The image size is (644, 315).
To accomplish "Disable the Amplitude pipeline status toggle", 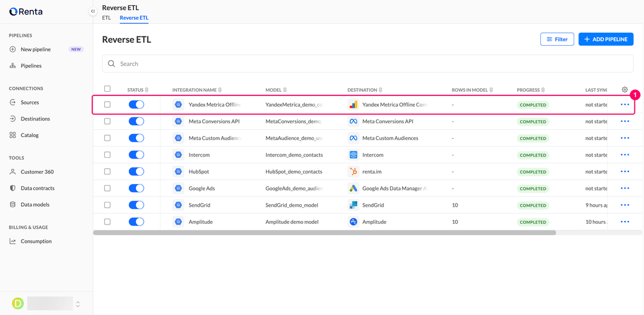I will (x=137, y=222).
